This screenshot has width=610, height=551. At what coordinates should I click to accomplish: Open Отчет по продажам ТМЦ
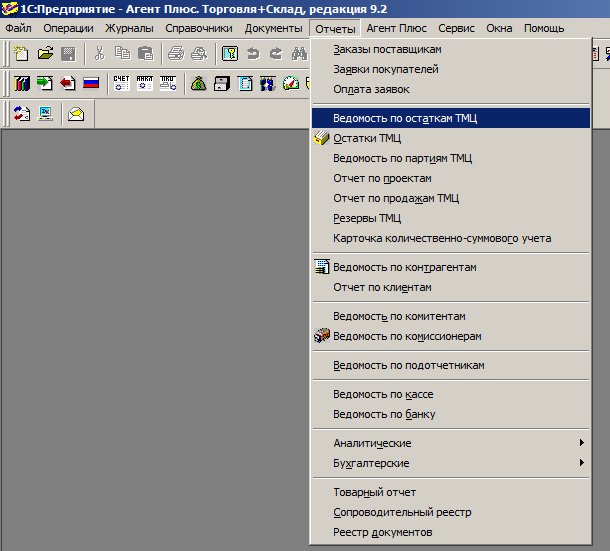point(451,198)
